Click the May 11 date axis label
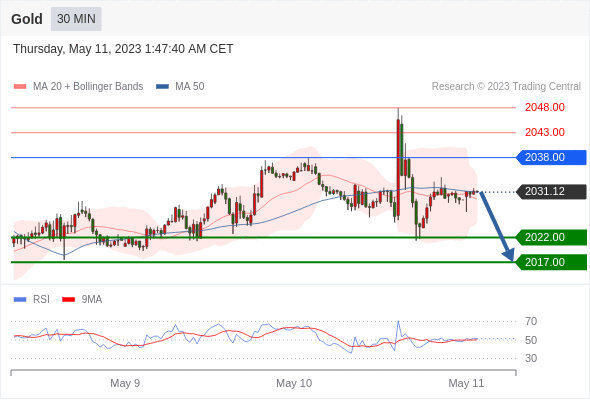The width and height of the screenshot is (590, 400). [466, 383]
